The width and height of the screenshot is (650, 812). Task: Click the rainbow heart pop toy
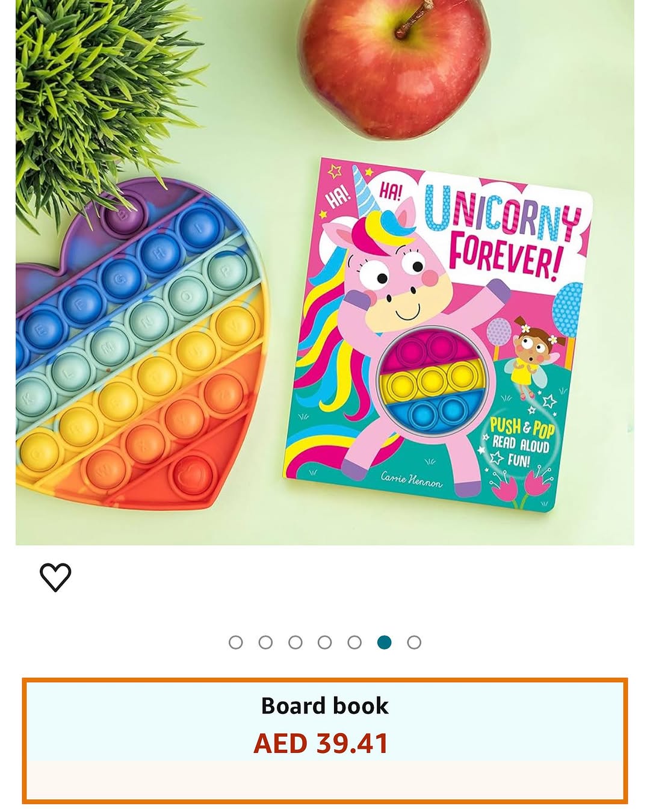140,344
